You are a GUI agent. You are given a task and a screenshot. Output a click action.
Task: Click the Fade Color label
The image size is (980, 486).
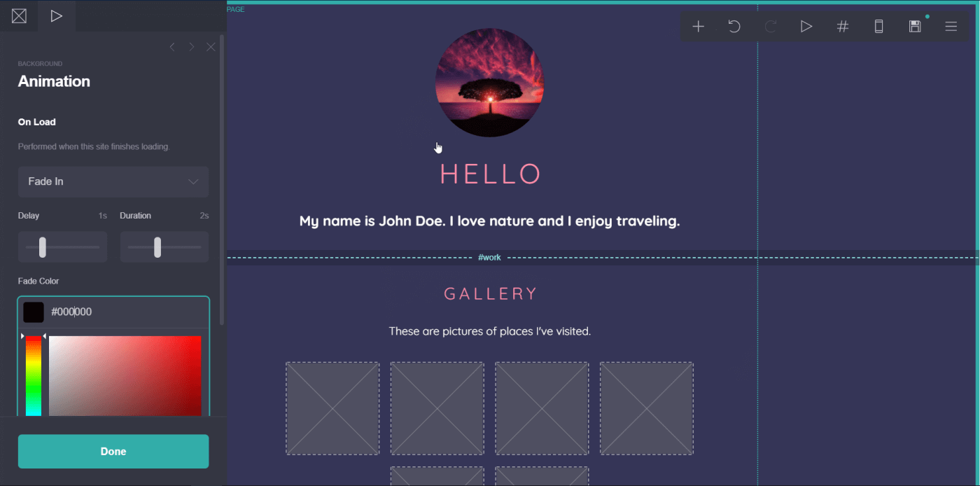pyautogui.click(x=38, y=281)
